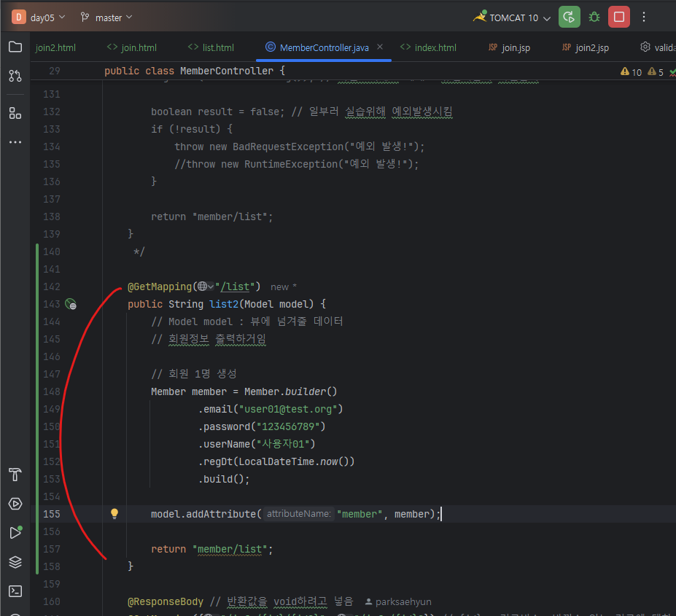Click the .userName("사용자01") line

point(257,444)
